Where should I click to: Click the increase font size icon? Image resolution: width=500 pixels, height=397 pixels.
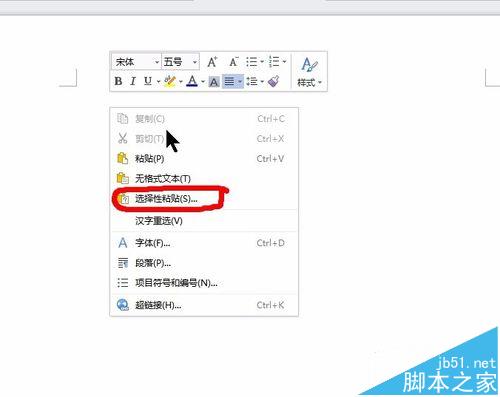tap(212, 62)
